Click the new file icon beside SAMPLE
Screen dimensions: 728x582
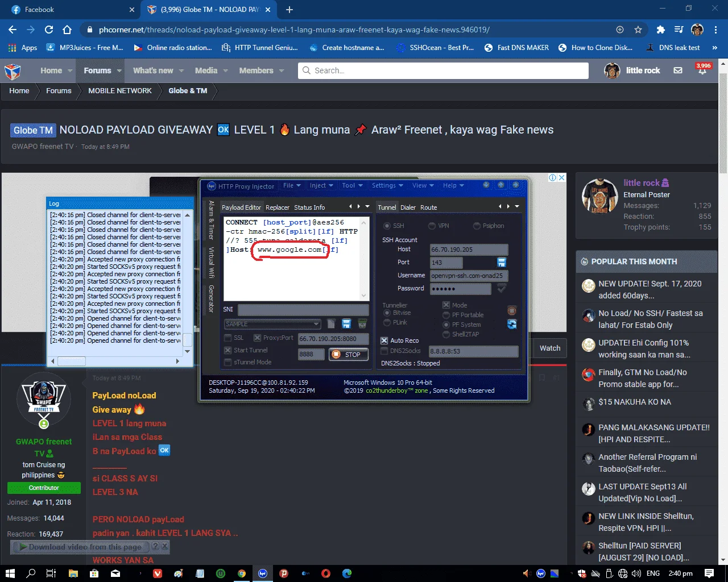332,323
